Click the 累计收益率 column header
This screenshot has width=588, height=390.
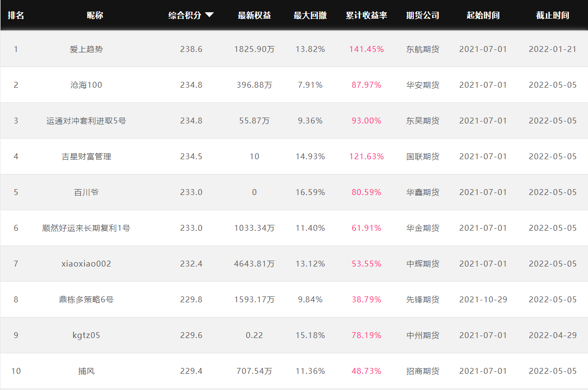point(366,15)
